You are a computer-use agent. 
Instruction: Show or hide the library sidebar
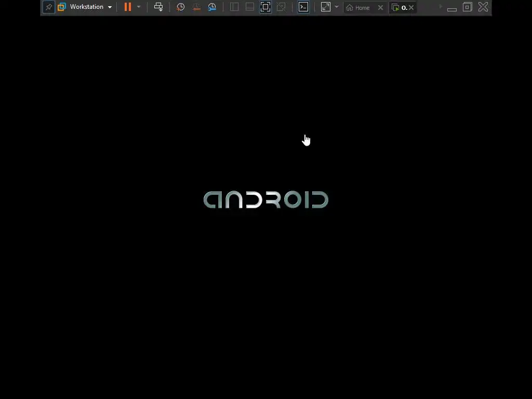234,7
